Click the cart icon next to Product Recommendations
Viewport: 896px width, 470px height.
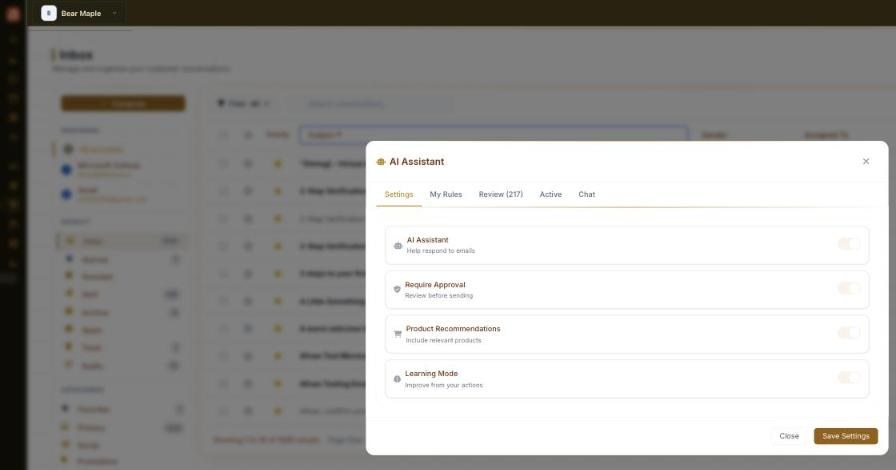[398, 334]
